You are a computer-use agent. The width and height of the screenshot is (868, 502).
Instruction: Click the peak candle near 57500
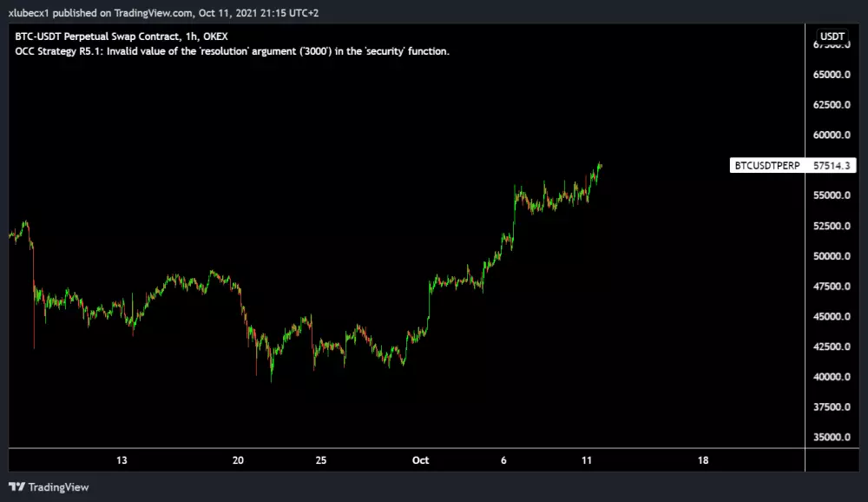pos(599,165)
